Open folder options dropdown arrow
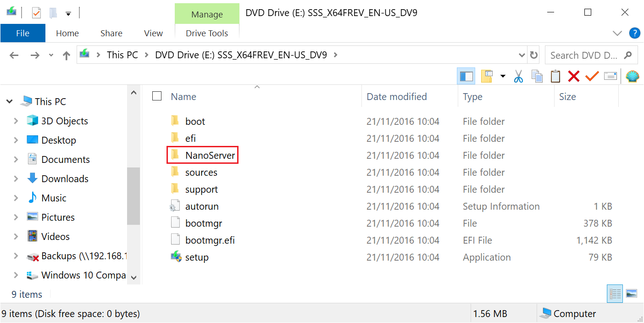Image resolution: width=644 pixels, height=323 pixels. point(503,76)
